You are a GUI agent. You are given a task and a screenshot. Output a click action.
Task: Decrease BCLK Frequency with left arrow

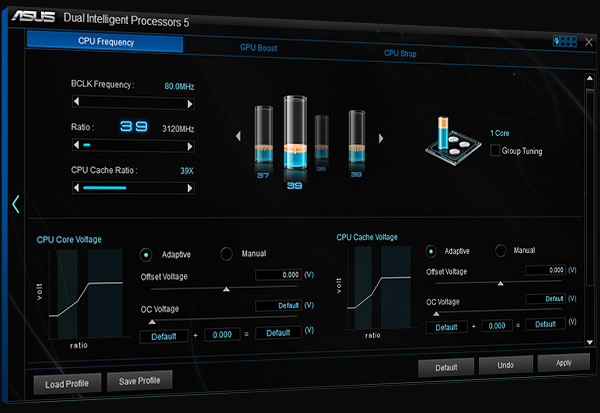(x=76, y=101)
